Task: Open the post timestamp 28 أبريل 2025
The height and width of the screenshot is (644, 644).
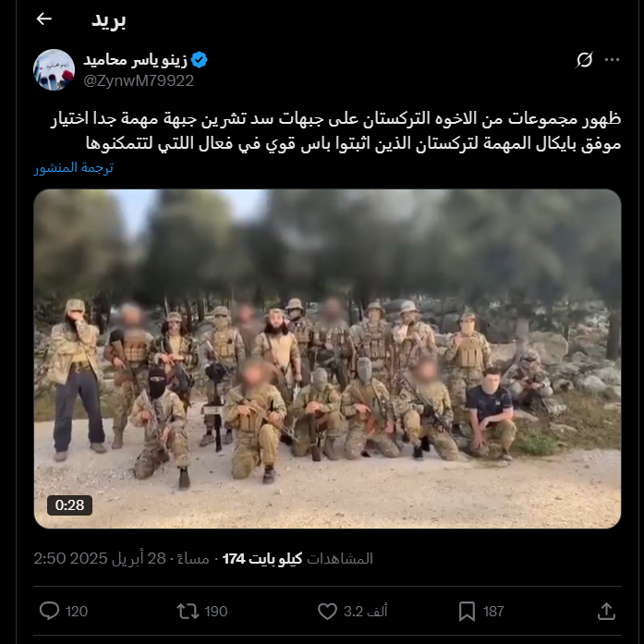Action: [121, 559]
